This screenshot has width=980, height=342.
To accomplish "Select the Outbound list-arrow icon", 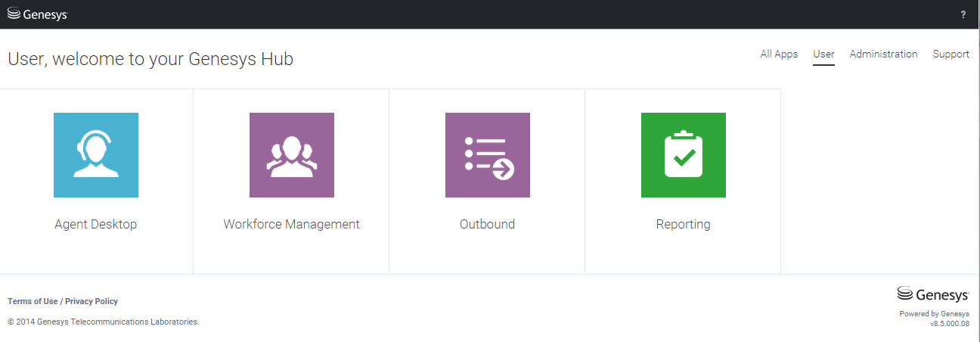I will click(488, 155).
